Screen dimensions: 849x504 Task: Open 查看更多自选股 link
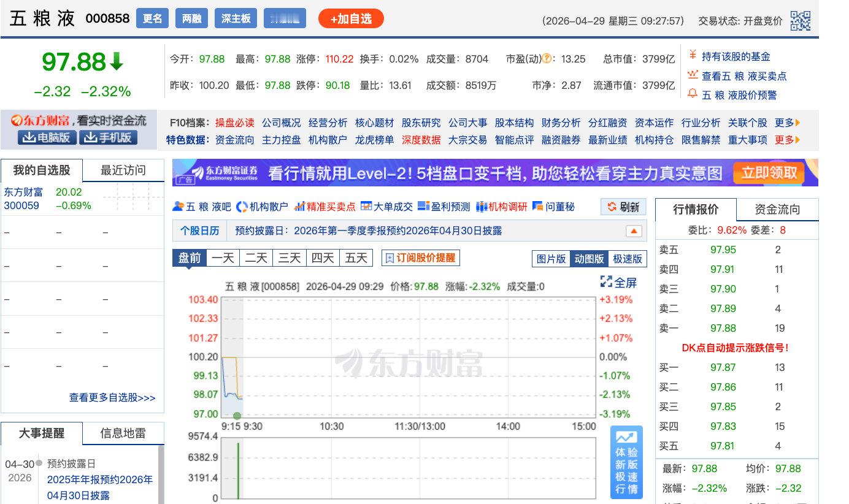pyautogui.click(x=112, y=397)
